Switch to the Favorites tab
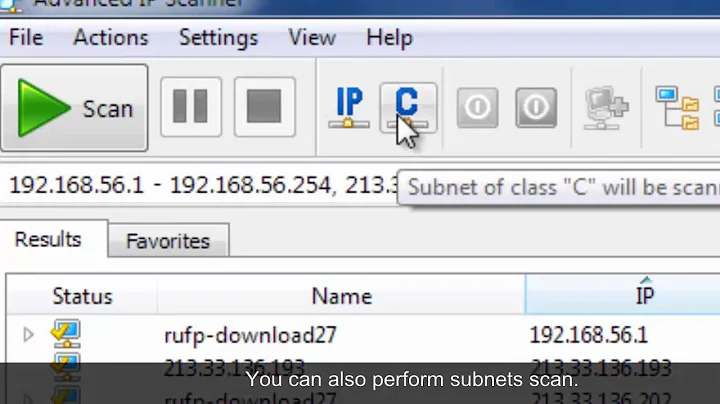 click(168, 241)
